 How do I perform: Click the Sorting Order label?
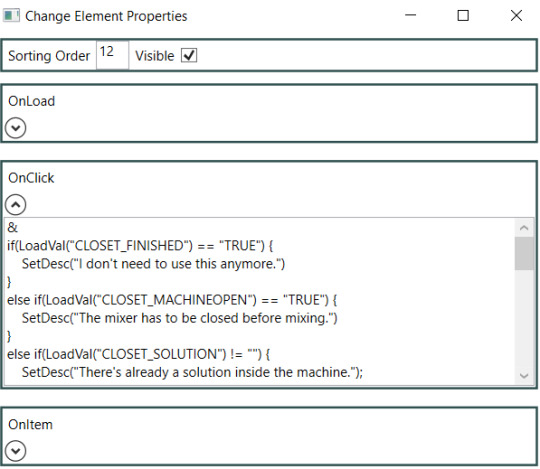pos(49,56)
